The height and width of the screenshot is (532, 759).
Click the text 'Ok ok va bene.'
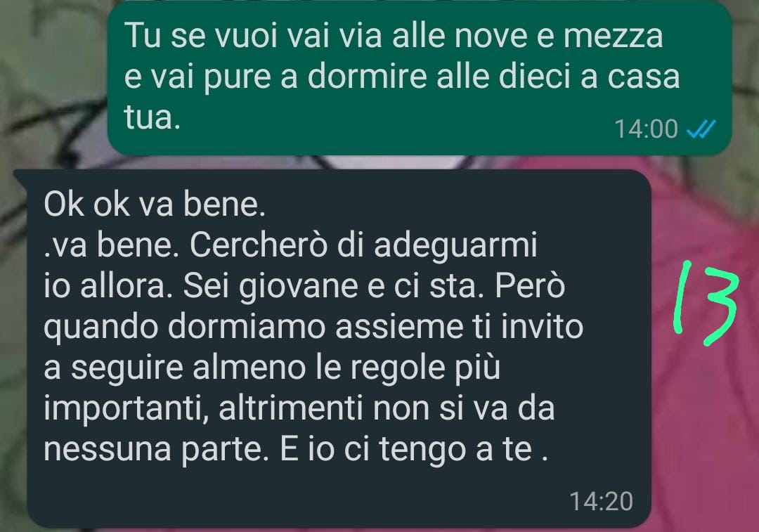pyautogui.click(x=155, y=205)
